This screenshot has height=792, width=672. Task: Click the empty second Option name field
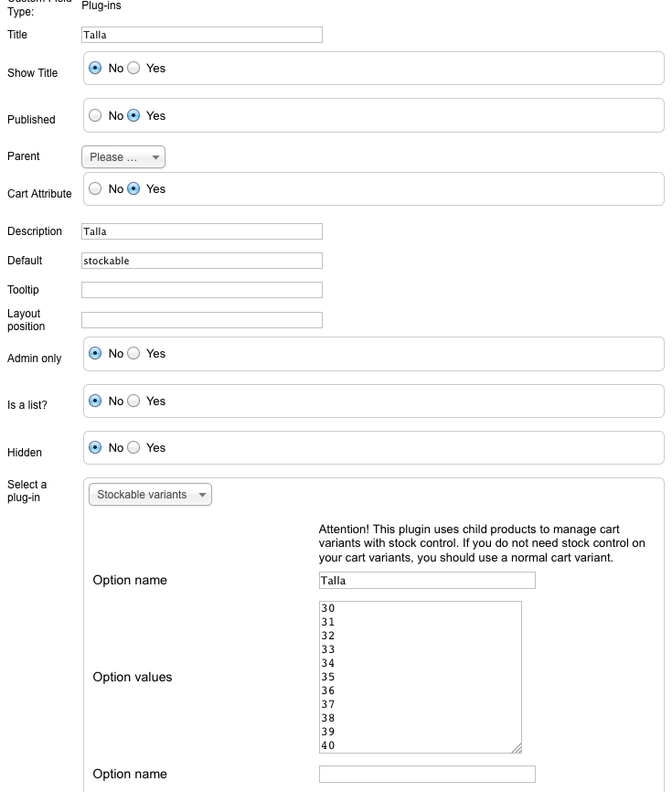pos(427,775)
